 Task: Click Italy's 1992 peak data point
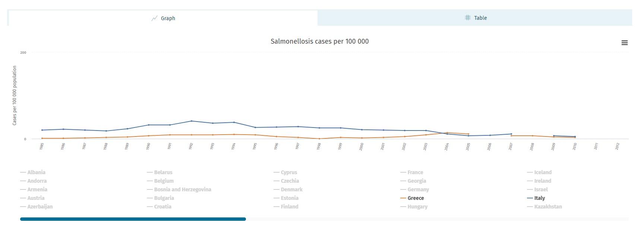pos(191,121)
